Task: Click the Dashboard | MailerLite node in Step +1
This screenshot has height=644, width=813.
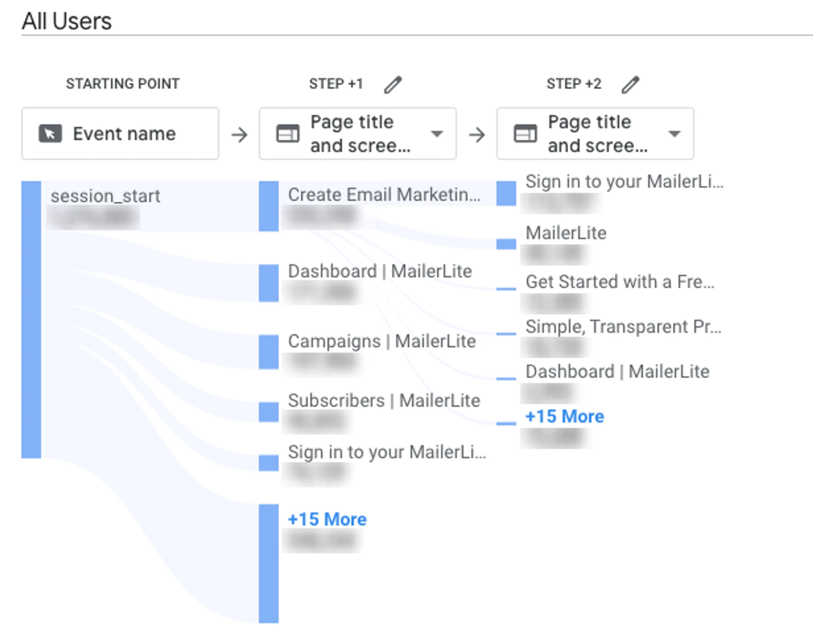Action: point(380,271)
